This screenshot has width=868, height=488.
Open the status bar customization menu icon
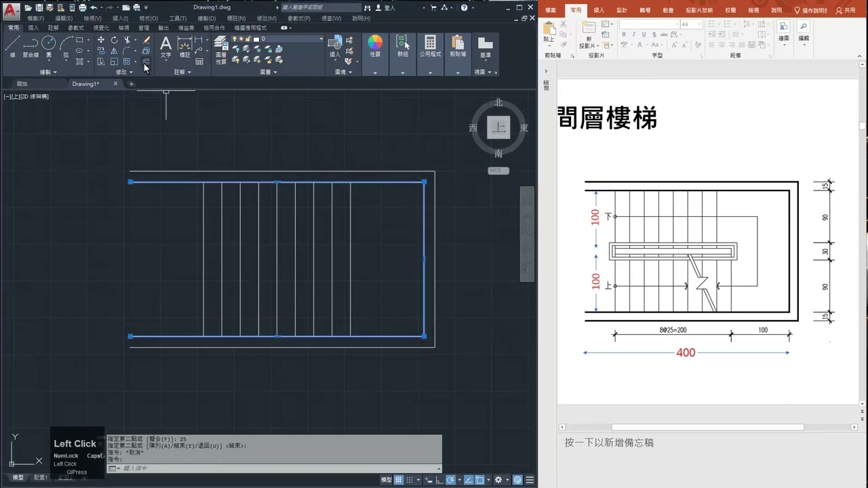[531, 480]
